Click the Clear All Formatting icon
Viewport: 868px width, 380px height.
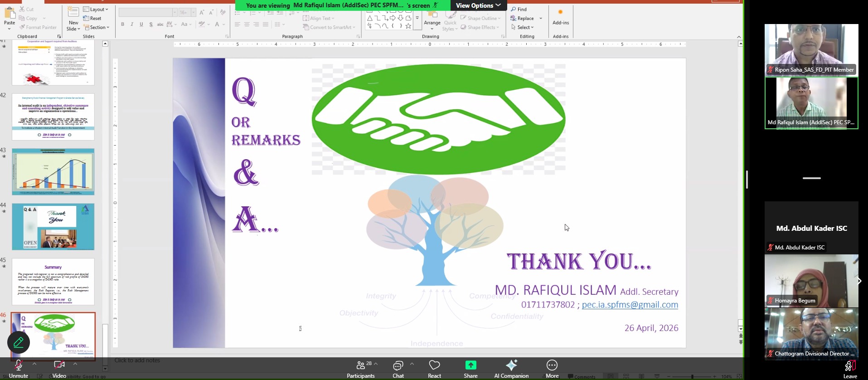(x=223, y=12)
